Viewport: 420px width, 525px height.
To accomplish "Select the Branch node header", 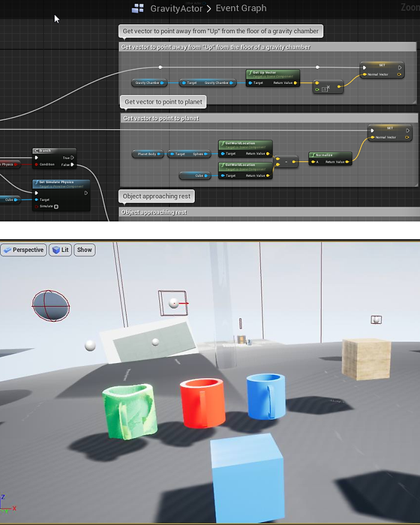I will [x=54, y=151].
